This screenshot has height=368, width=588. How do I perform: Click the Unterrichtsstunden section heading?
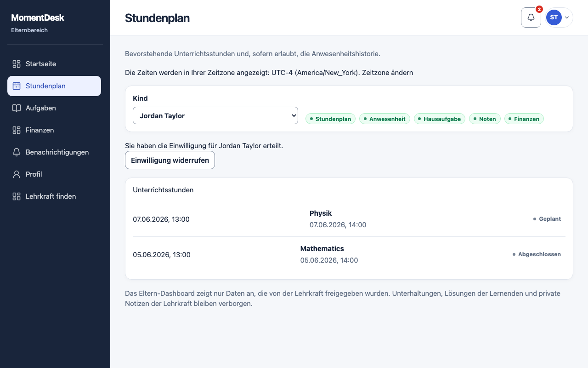click(x=163, y=190)
